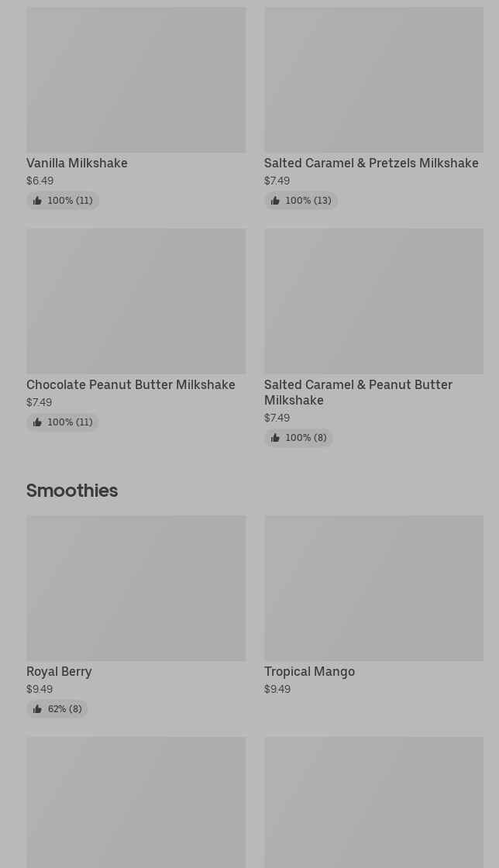
Task: Click the $6.49 price of Vanilla Milkshake
Action: (x=40, y=181)
